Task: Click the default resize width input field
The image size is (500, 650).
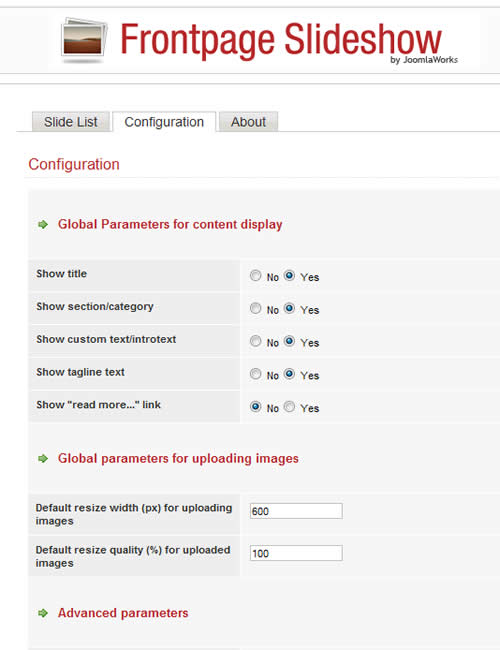Action: (x=296, y=511)
